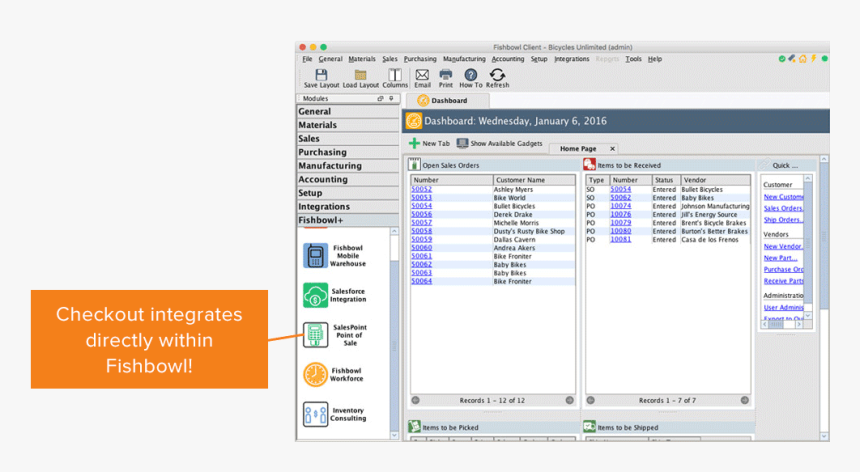860x472 pixels.
Task: Open Fishbowl Mobile Warehouse module icon
Action: (x=316, y=255)
